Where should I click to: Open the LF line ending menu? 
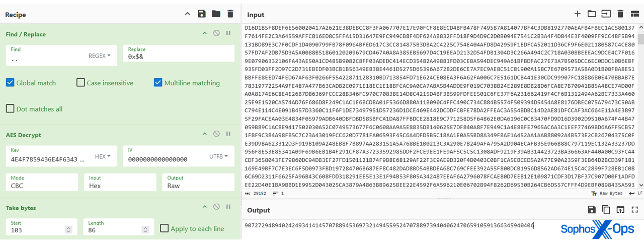637,193
